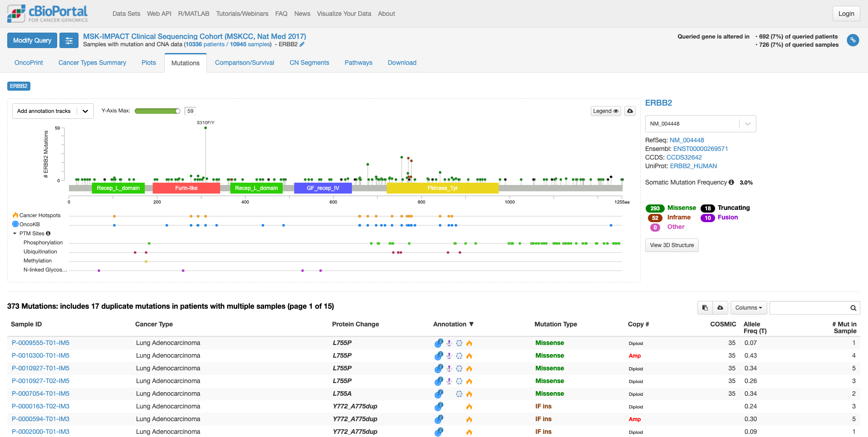Toggle the 18 Truncating mutation filter badge
The image size is (868, 437).
click(707, 208)
